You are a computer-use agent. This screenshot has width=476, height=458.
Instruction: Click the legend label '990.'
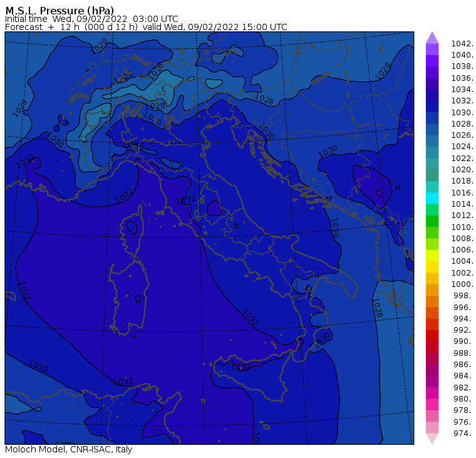click(463, 341)
